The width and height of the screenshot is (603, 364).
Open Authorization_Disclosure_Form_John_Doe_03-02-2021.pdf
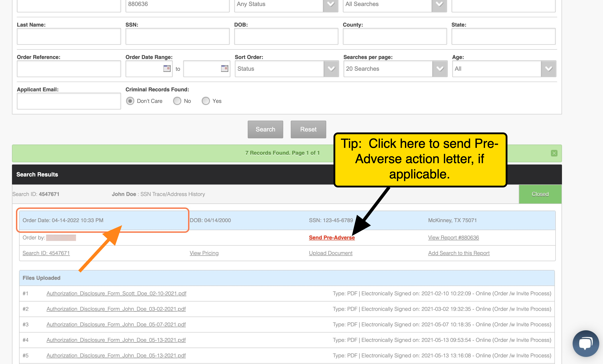[x=116, y=309]
